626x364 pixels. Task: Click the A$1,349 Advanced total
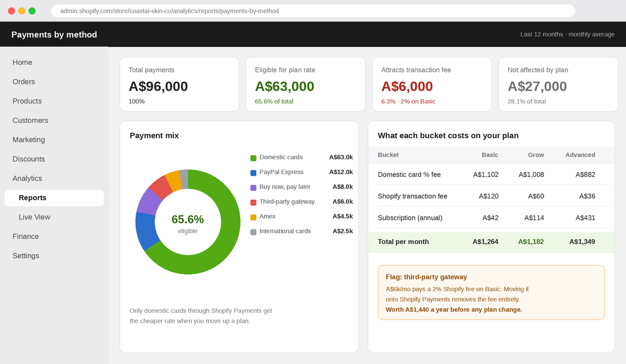(x=582, y=242)
